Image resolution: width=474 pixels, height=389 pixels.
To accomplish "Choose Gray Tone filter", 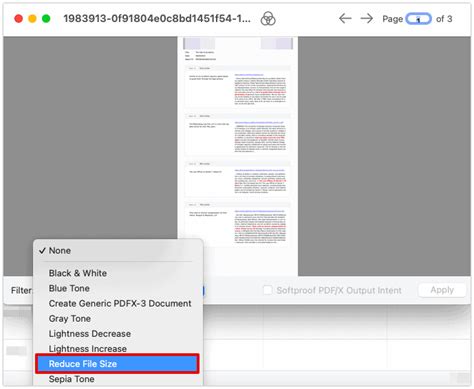I will [118, 319].
